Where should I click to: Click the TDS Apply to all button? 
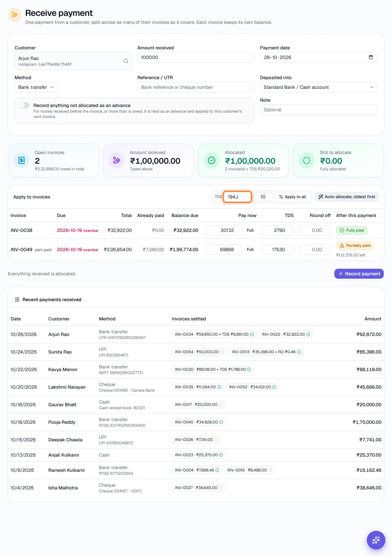coord(293,197)
